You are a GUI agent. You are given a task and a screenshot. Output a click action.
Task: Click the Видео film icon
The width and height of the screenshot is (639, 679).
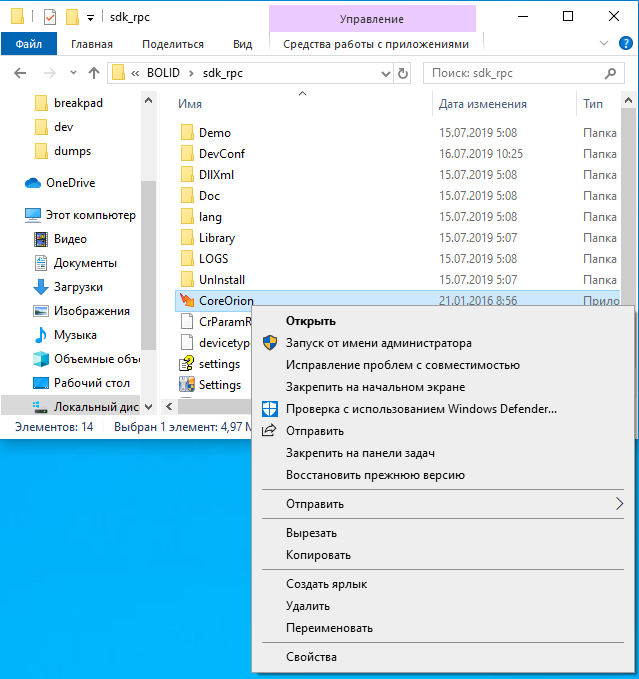pos(41,239)
